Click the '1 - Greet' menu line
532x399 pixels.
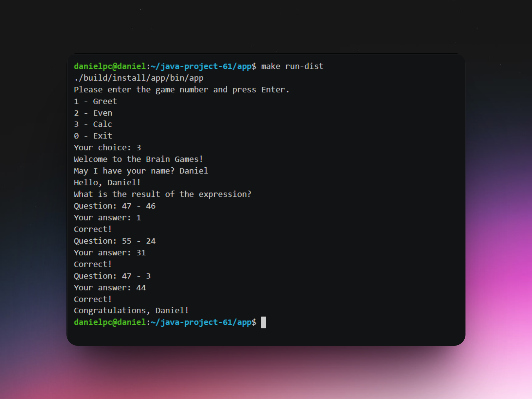[x=95, y=101]
